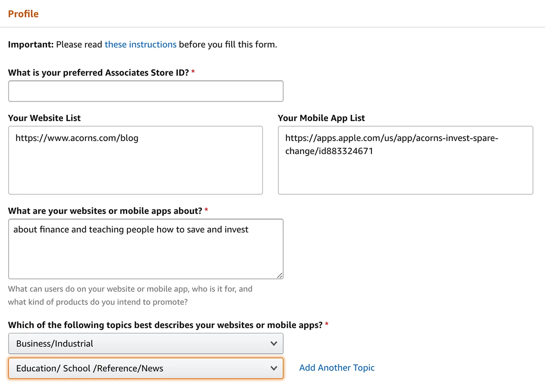Click the "Your Website List" label

(45, 118)
